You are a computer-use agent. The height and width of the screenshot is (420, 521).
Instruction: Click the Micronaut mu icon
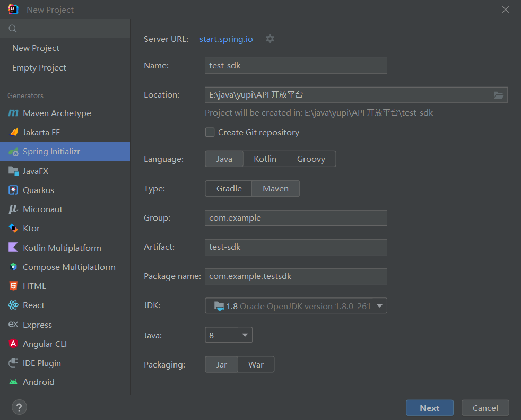tap(13, 209)
